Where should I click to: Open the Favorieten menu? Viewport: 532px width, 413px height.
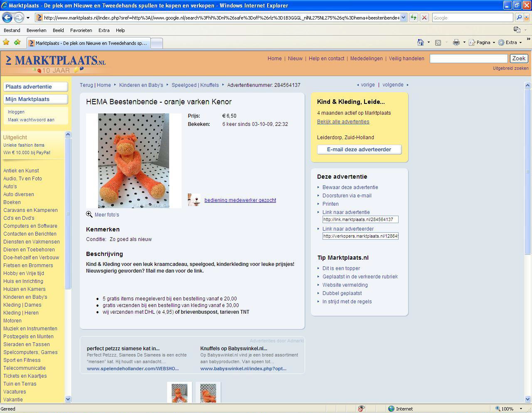click(x=81, y=30)
